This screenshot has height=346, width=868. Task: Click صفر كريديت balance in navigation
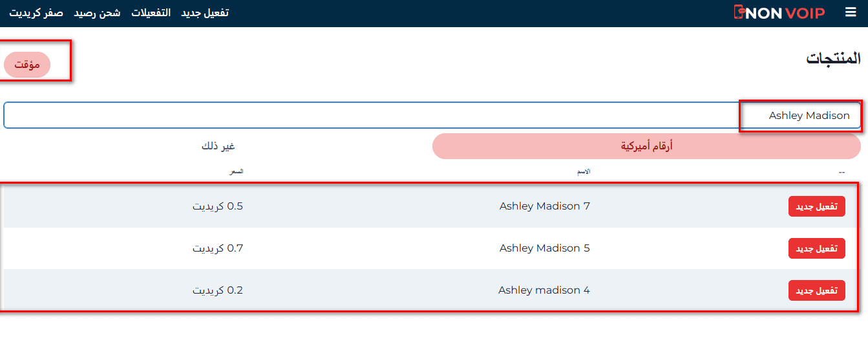point(36,12)
